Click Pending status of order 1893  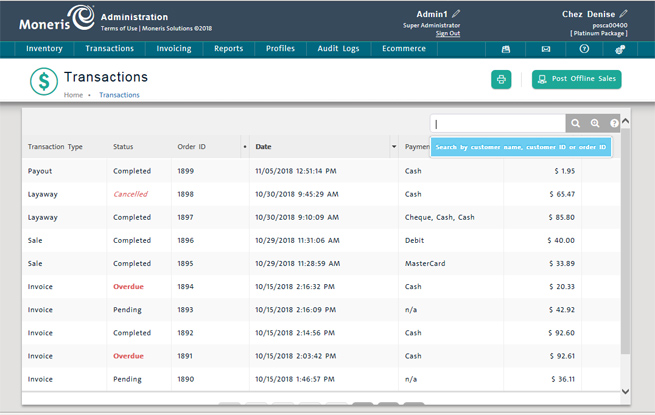pos(127,310)
